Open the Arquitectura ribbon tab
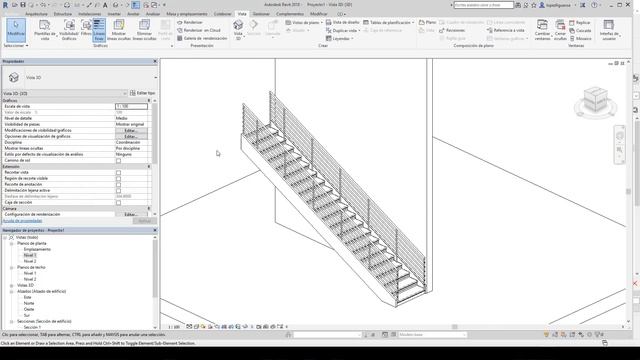 pos(36,14)
